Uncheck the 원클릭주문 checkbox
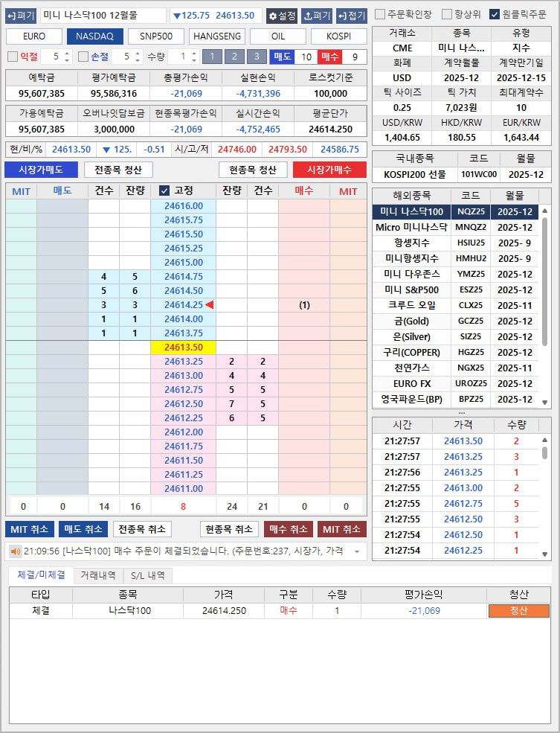Image resolution: width=560 pixels, height=733 pixels. click(495, 14)
